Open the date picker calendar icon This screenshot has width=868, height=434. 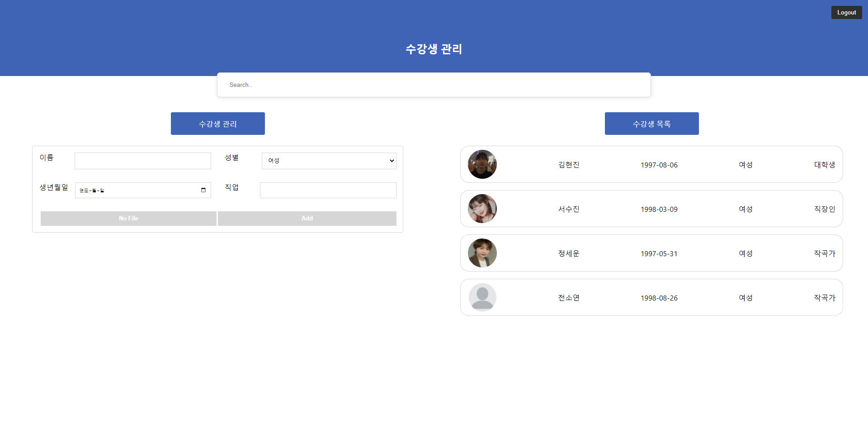[203, 190]
